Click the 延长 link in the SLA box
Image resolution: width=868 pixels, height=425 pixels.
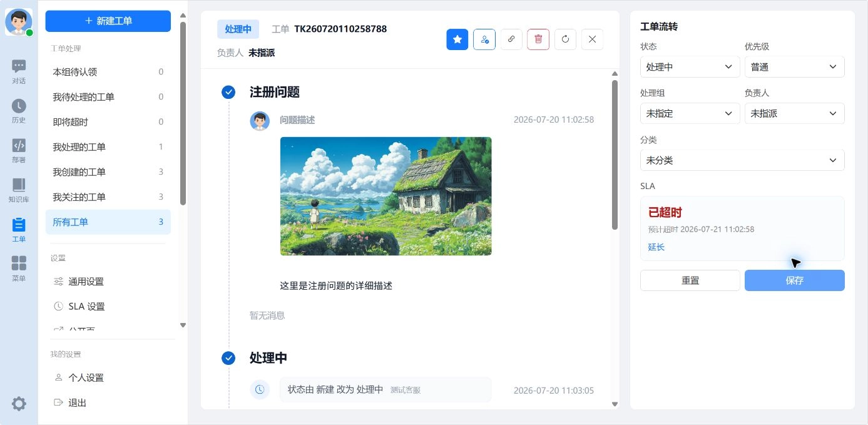coord(656,247)
